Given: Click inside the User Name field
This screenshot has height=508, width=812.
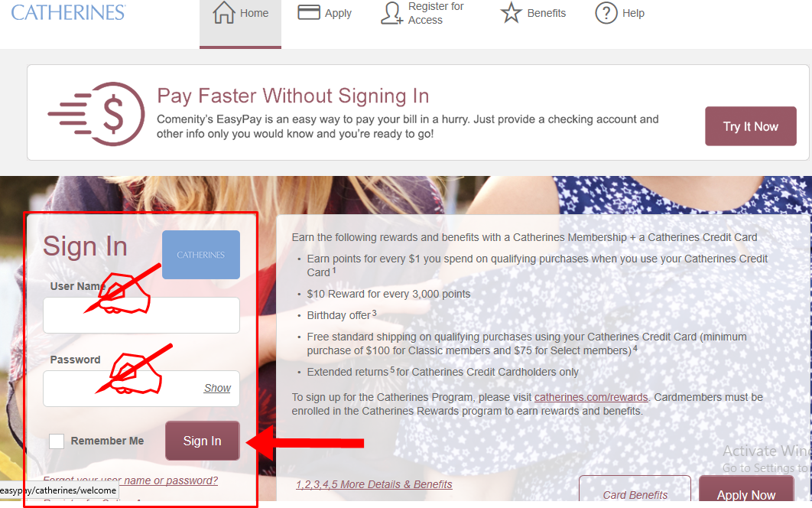Looking at the screenshot, I should pyautogui.click(x=141, y=315).
